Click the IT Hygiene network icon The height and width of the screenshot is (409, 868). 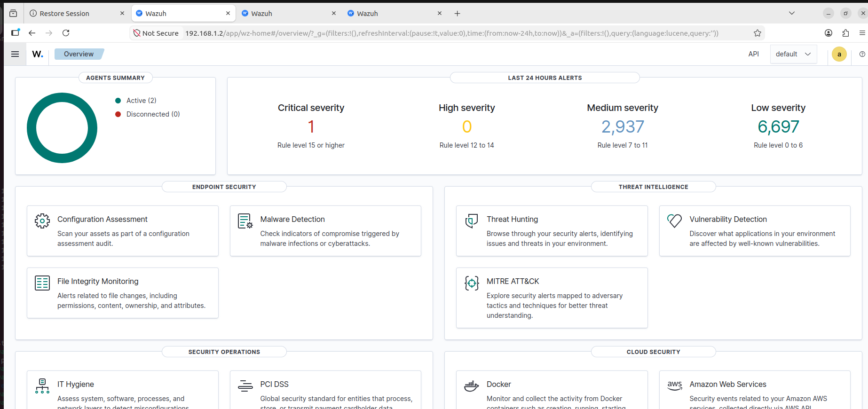coord(42,385)
